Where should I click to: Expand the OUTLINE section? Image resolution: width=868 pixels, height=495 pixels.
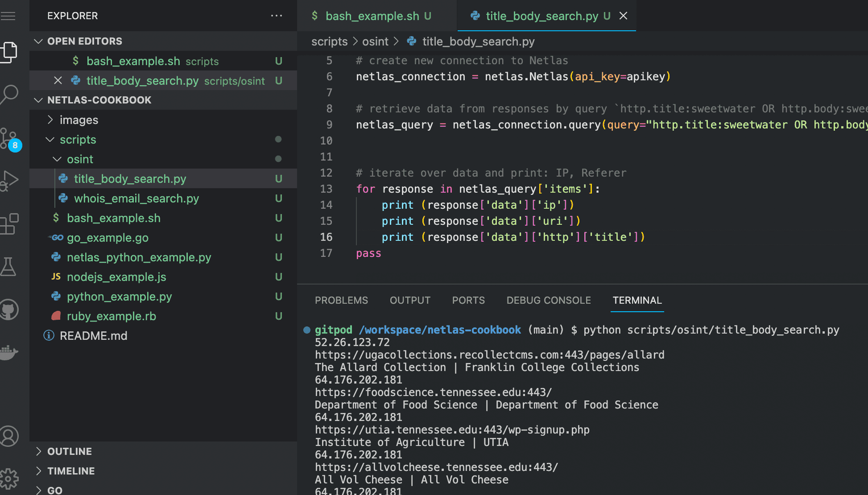coord(69,451)
